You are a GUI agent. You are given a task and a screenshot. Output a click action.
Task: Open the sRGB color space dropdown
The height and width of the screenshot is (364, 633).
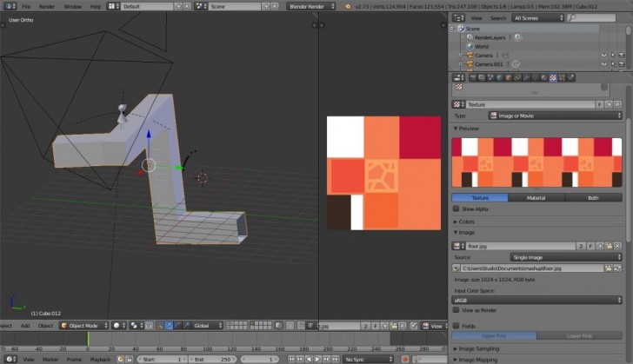point(536,300)
